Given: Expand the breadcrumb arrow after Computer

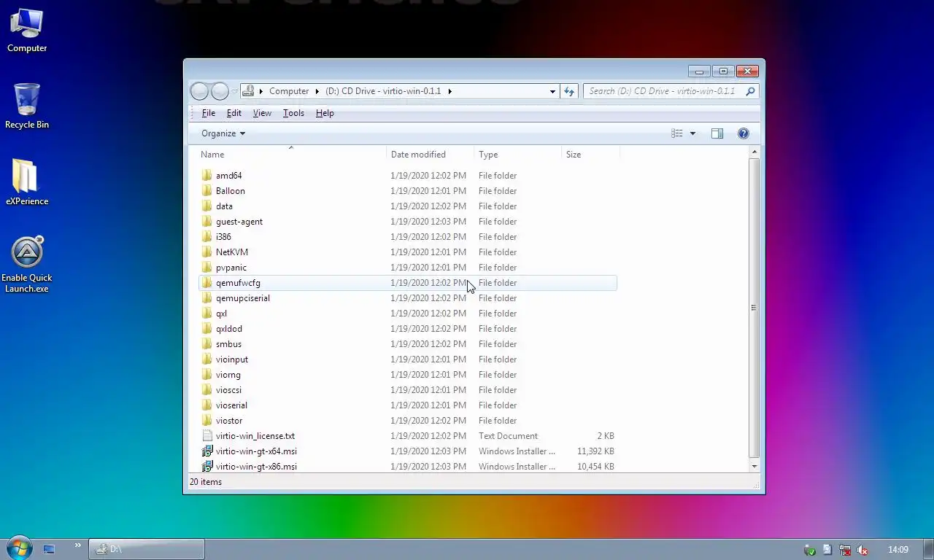Looking at the screenshot, I should (317, 91).
